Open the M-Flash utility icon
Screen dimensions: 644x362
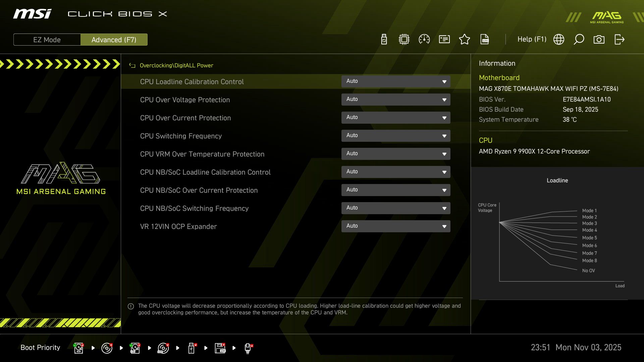pos(383,39)
